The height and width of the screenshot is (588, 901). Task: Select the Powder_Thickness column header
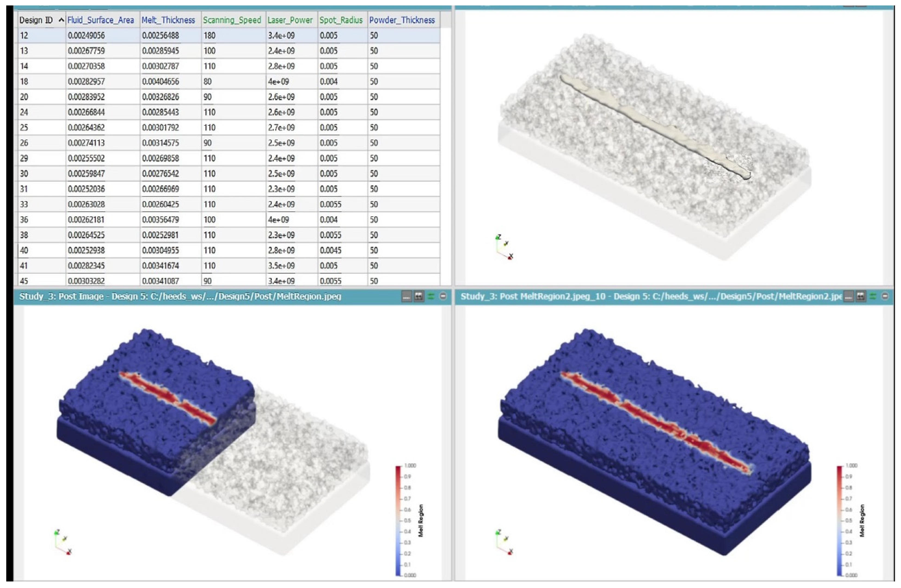(x=402, y=20)
